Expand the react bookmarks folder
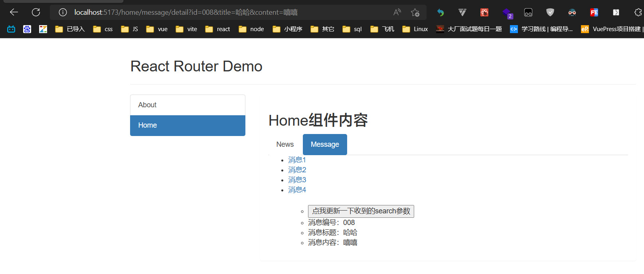 click(x=217, y=29)
